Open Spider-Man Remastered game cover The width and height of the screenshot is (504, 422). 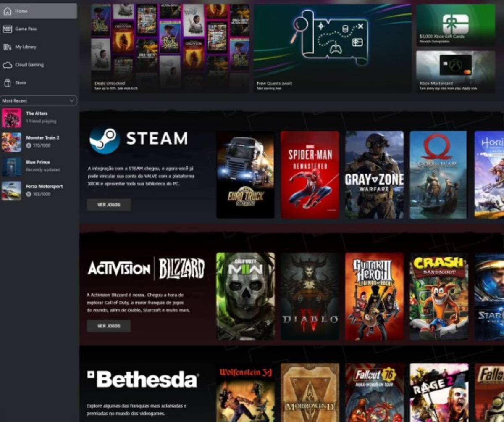pos(310,175)
